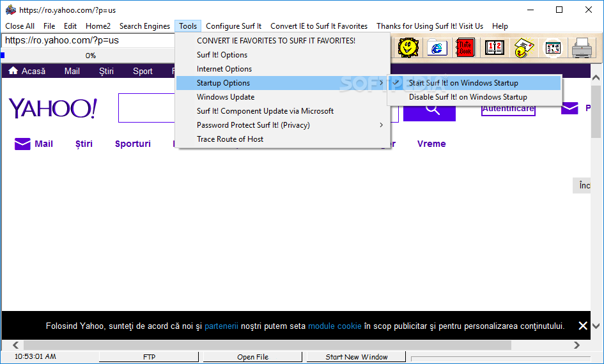Open the email envelope toolbar icon

pos(524,48)
